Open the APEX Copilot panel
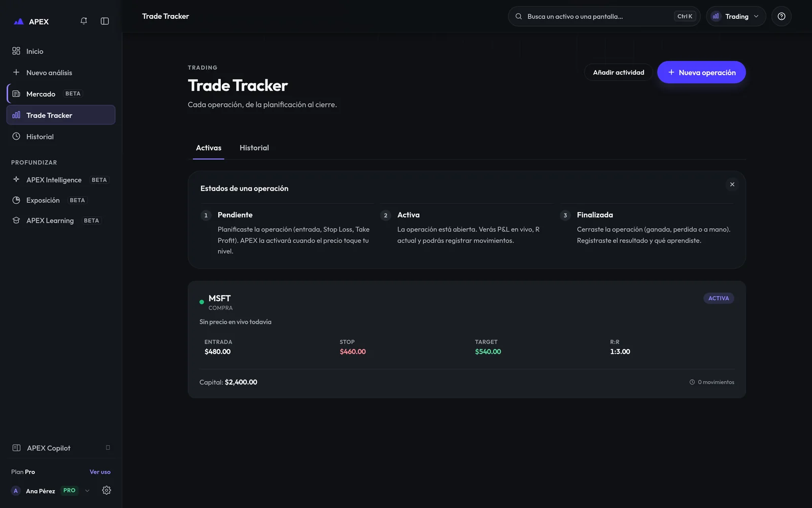This screenshot has width=812, height=508. tap(61, 448)
